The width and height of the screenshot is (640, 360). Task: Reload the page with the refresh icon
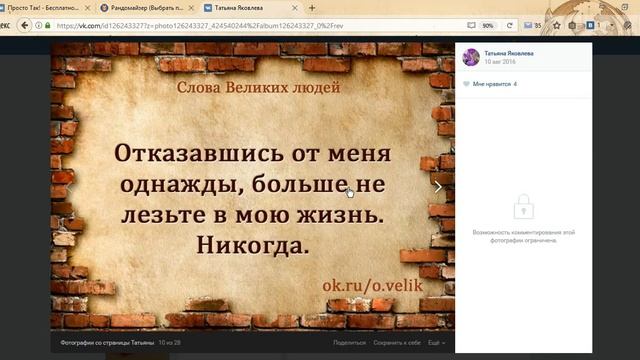509,25
